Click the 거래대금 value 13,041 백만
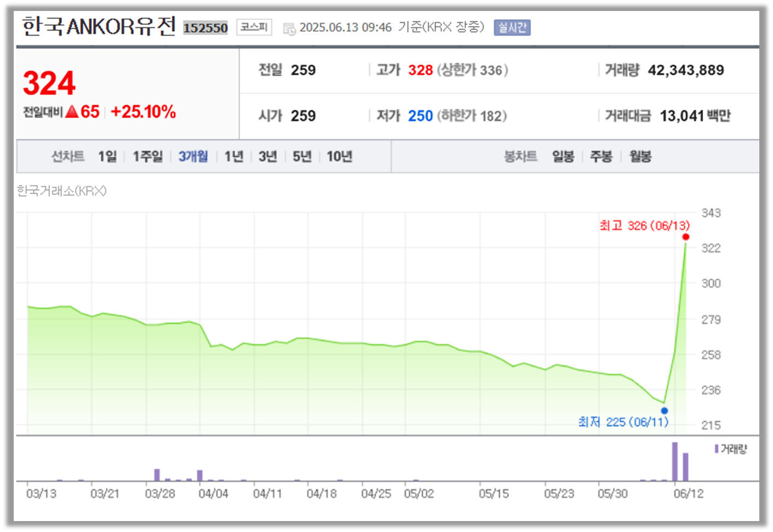The width and height of the screenshot is (773, 532). click(695, 116)
